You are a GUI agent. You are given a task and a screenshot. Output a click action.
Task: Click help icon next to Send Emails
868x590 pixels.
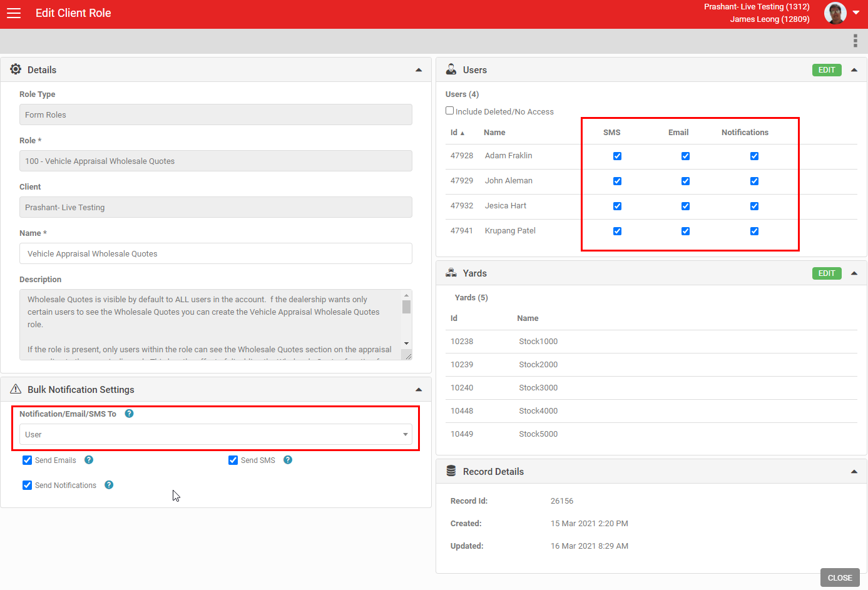[x=89, y=460]
